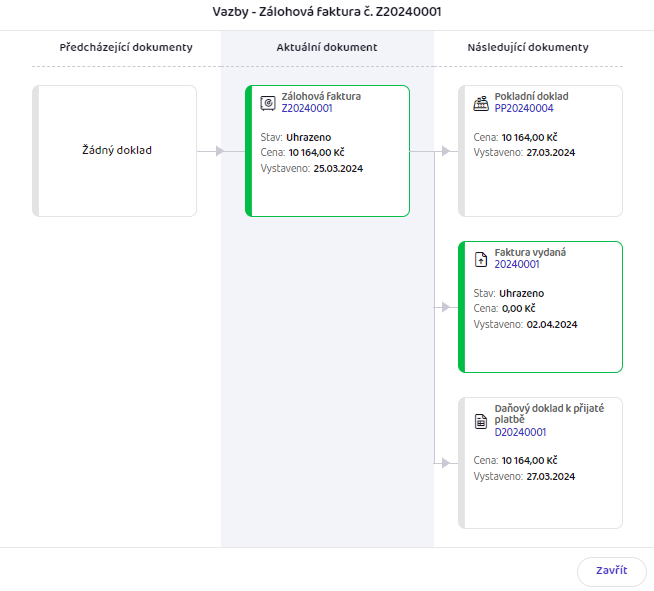Open cash receipt link PP20240004
Image resolution: width=654 pixels, height=591 pixels.
click(524, 108)
